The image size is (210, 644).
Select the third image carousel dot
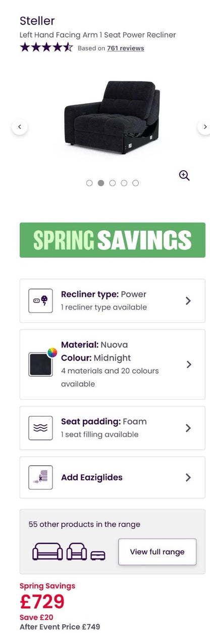(113, 183)
